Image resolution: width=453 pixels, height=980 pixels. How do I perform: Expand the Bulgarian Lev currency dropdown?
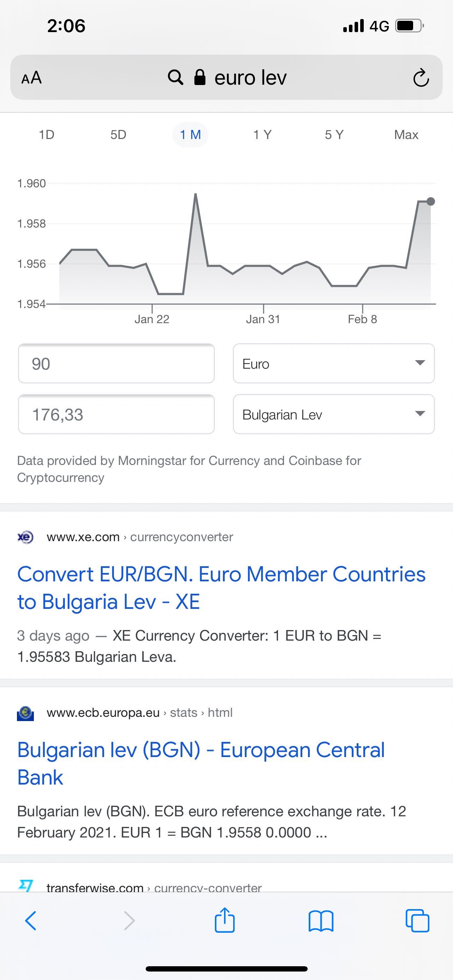tap(333, 414)
